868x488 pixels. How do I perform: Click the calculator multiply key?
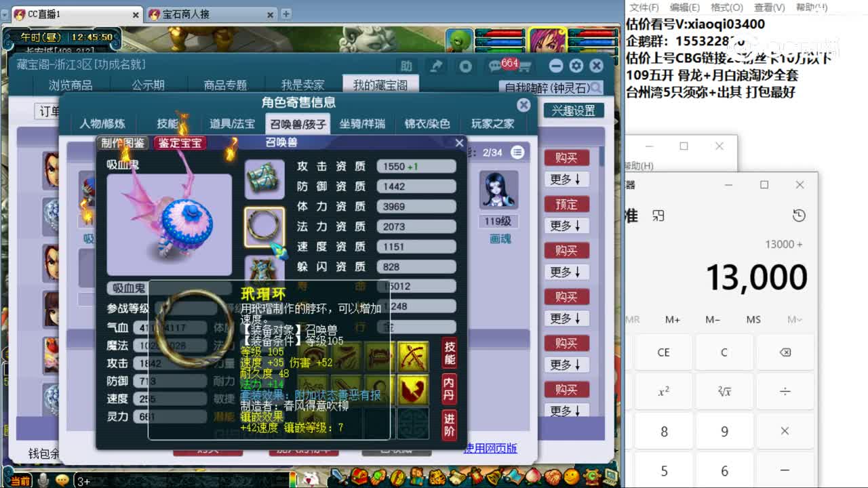pos(785,431)
